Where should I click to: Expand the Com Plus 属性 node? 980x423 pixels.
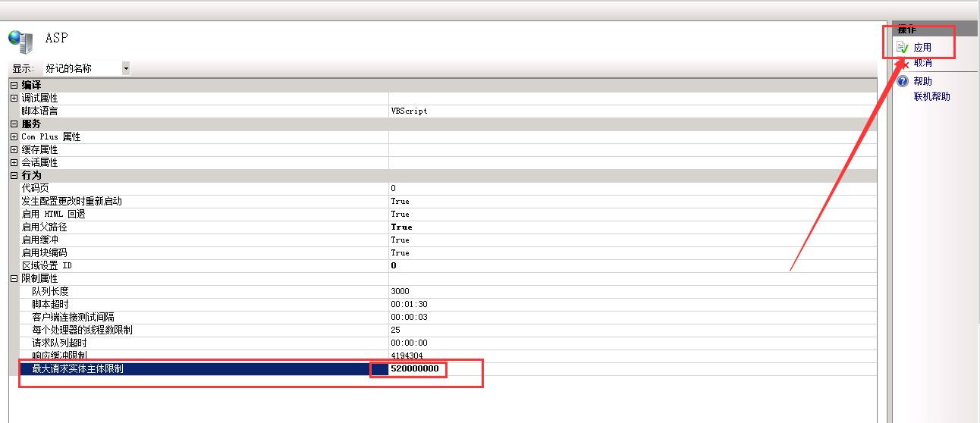[x=14, y=137]
